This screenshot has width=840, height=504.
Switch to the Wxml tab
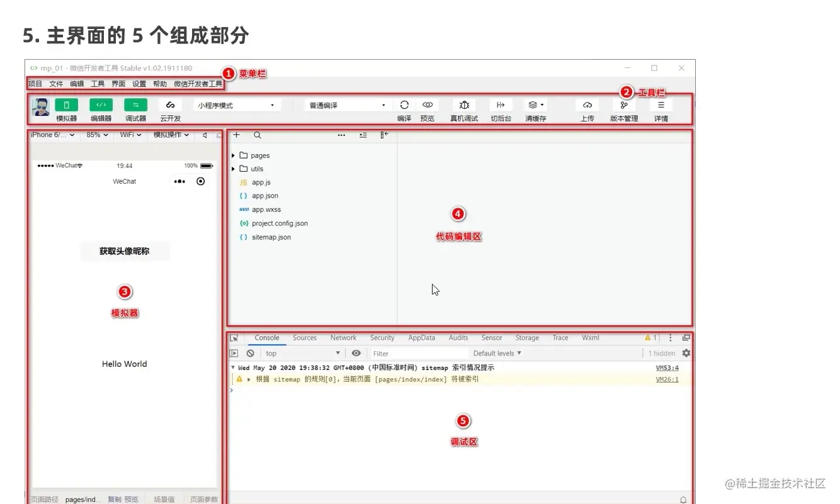[591, 338]
